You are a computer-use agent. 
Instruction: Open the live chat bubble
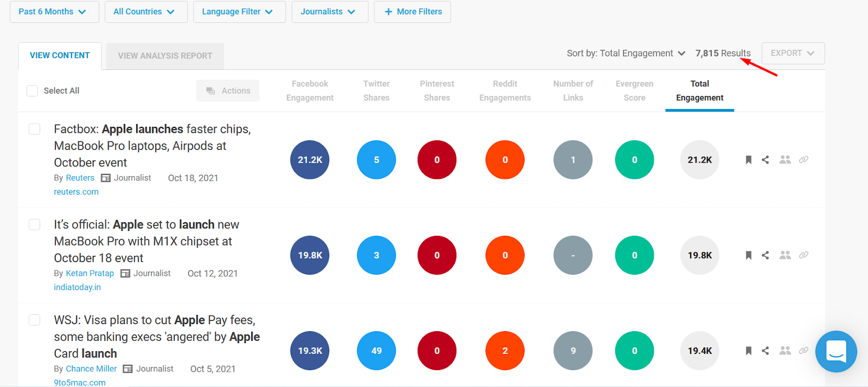(x=836, y=352)
